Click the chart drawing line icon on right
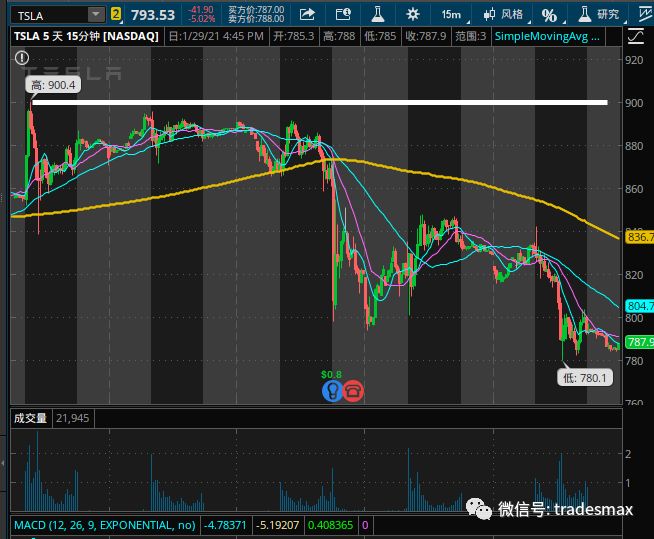Screen dimensions: 654x539 click(636, 36)
